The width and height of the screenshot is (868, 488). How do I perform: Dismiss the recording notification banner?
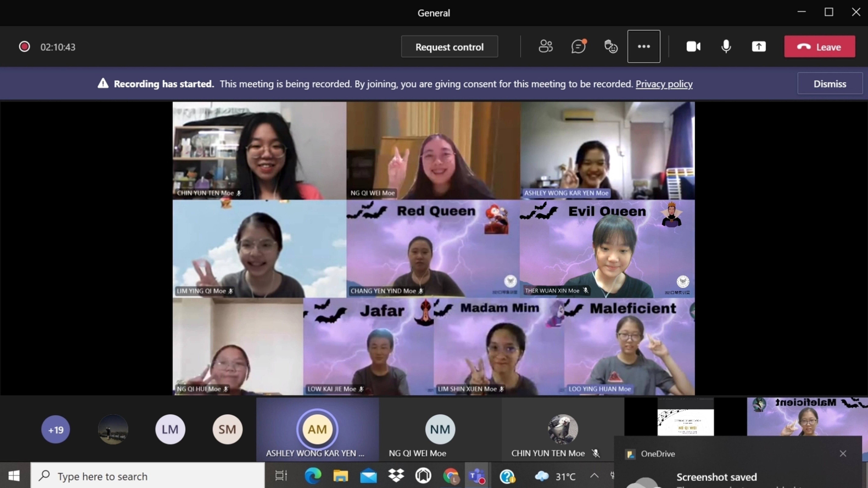[830, 84]
